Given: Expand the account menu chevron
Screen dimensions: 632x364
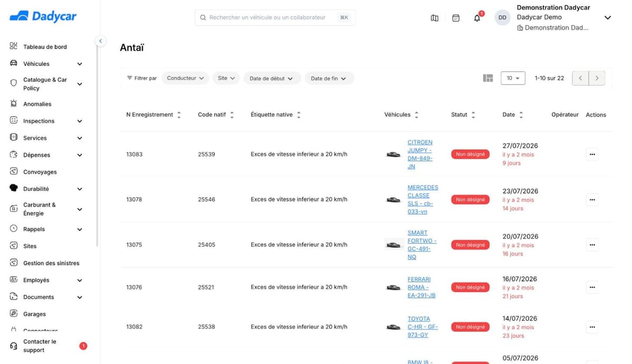Looking at the screenshot, I should click(607, 17).
